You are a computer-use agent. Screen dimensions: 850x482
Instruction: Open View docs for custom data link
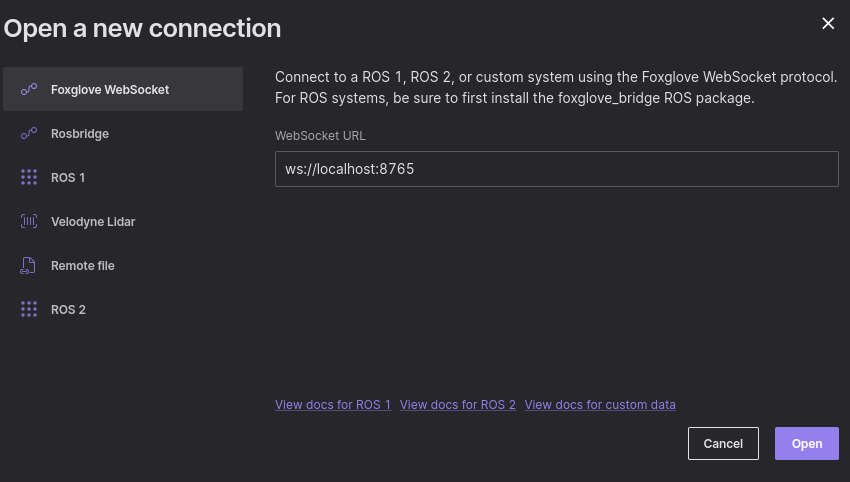600,405
